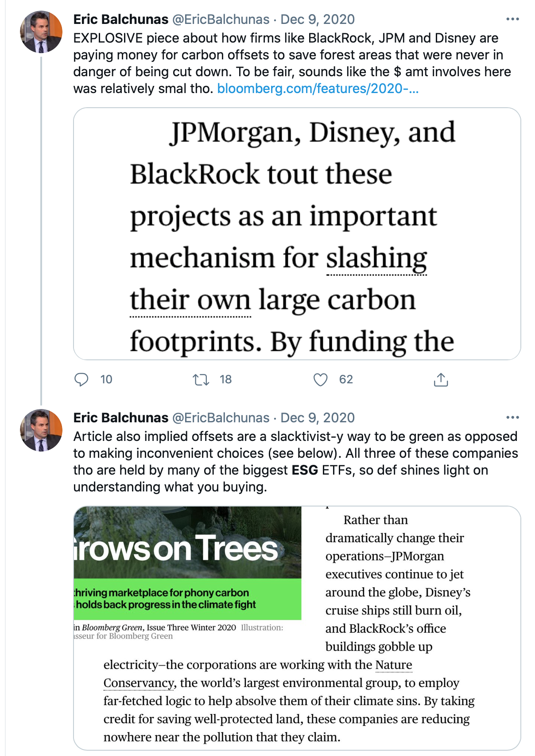Click the @EricBalchunas handle in the first tweet

[221, 19]
